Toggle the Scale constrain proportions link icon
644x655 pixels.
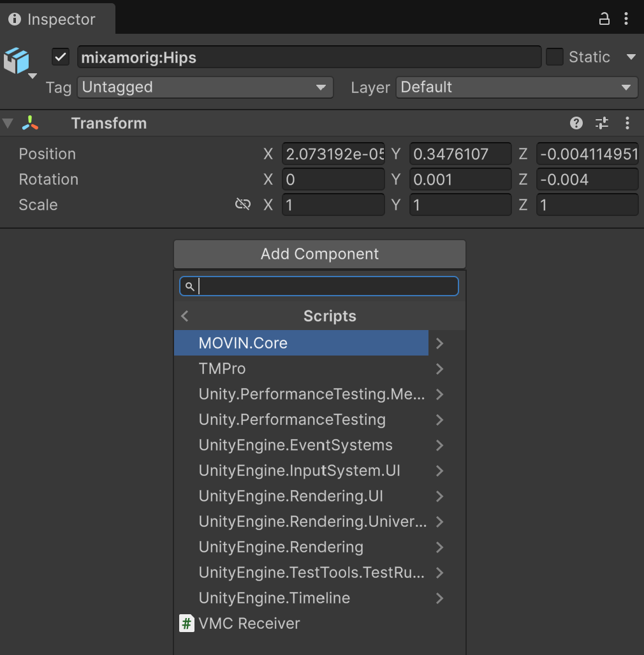click(x=243, y=205)
